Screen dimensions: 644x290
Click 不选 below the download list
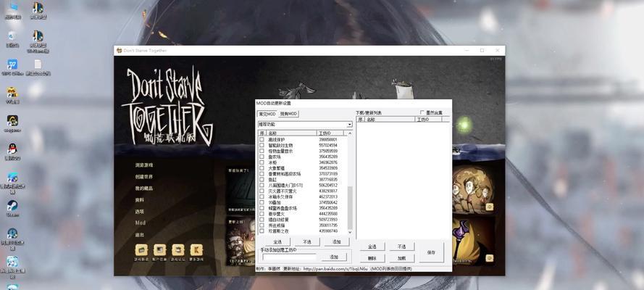coord(401,246)
